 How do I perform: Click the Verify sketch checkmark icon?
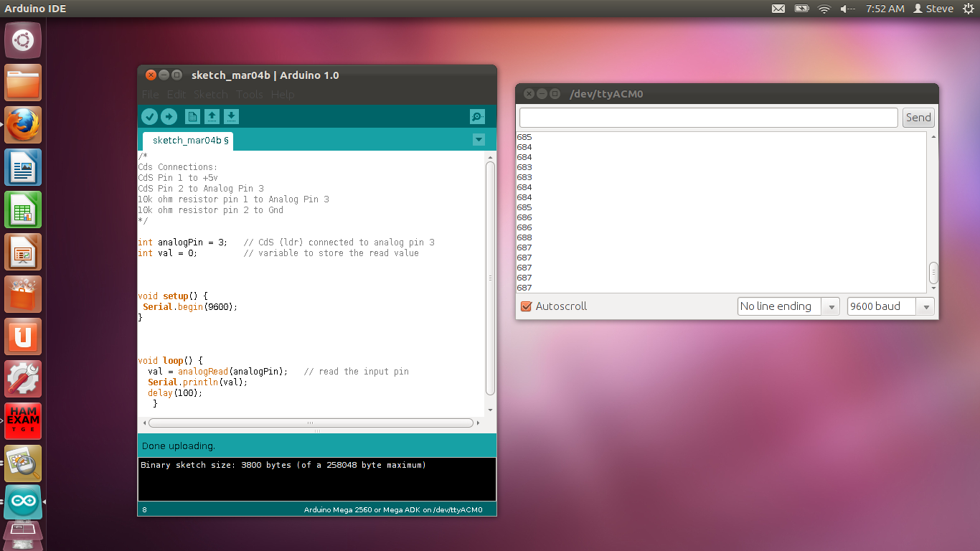[x=149, y=116]
